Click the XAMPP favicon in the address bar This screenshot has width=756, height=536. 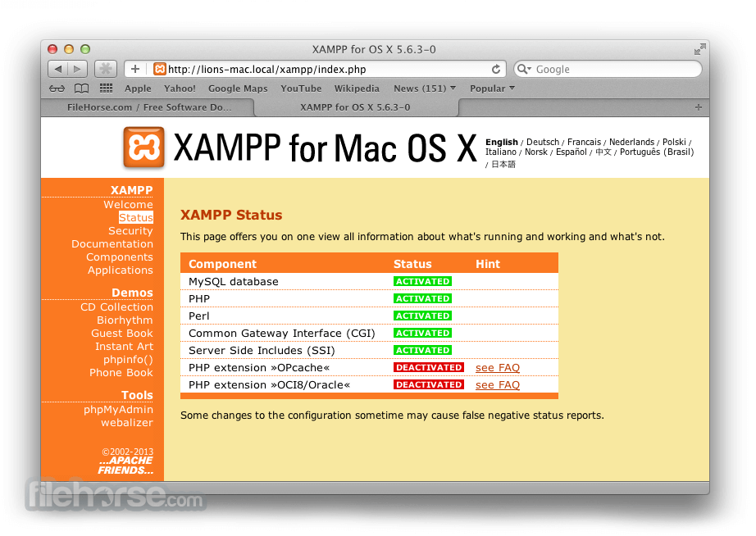160,69
